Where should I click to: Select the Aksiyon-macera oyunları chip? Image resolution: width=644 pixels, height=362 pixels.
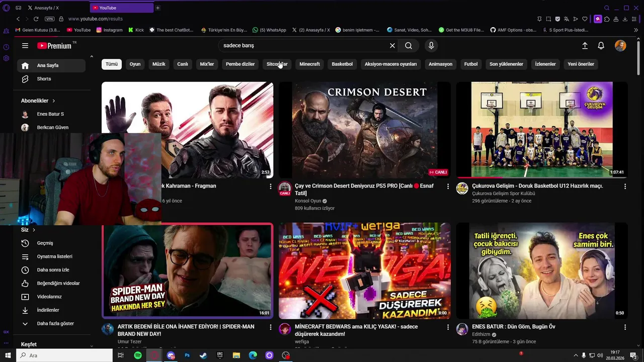pos(390,64)
